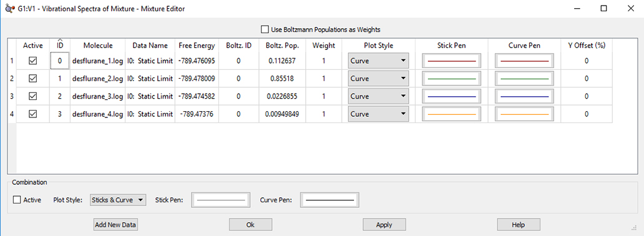
Task: Click the GaussView app icon in title bar
Action: 9,8
